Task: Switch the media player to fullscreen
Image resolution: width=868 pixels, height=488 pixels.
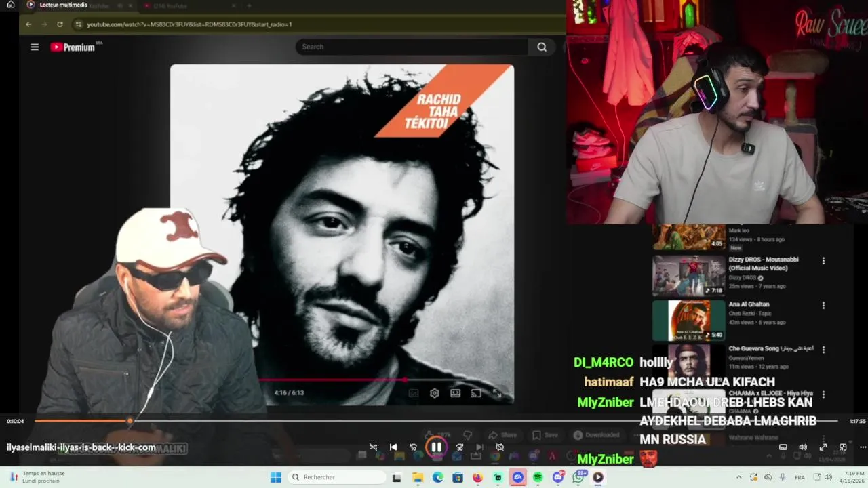Action: pos(823,447)
